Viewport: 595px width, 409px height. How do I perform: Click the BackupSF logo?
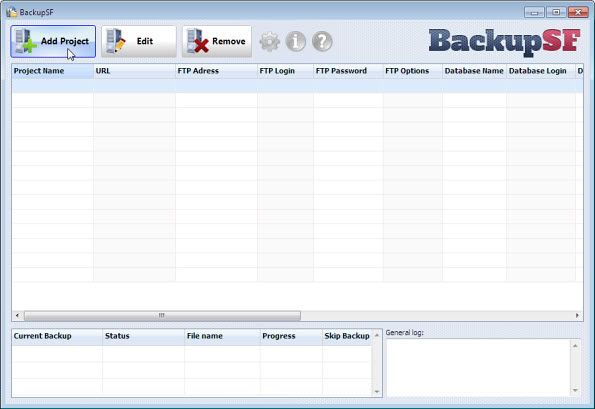pos(505,42)
